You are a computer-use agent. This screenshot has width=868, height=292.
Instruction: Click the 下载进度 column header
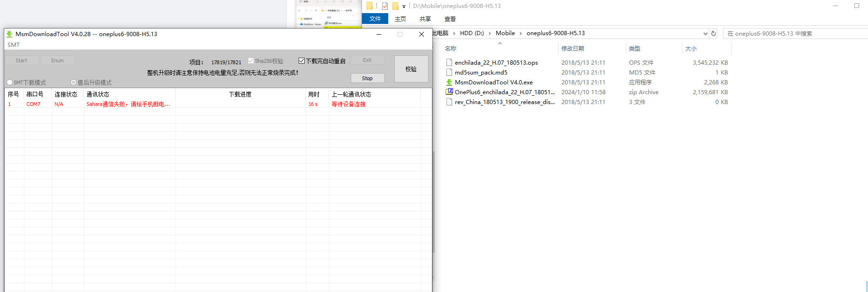(241, 94)
